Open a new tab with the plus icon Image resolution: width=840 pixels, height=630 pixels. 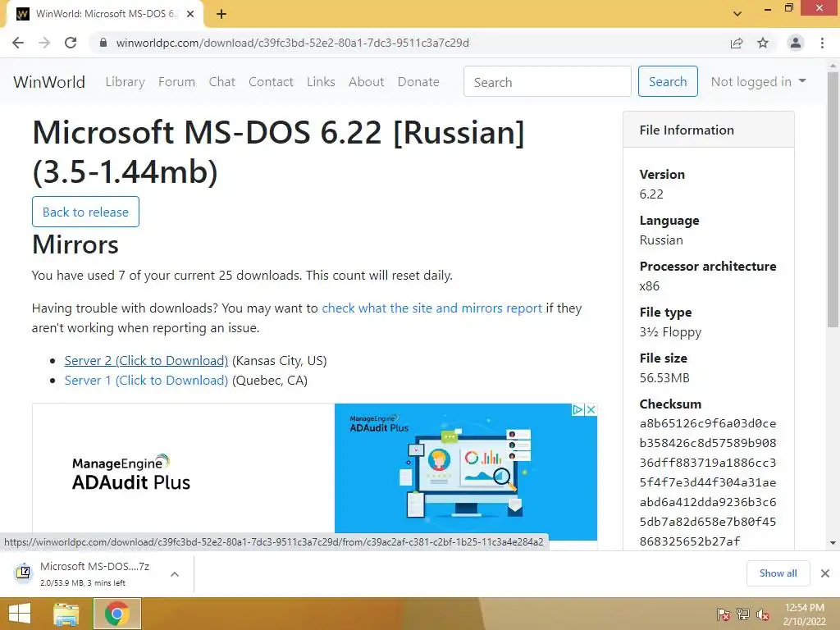pyautogui.click(x=221, y=14)
